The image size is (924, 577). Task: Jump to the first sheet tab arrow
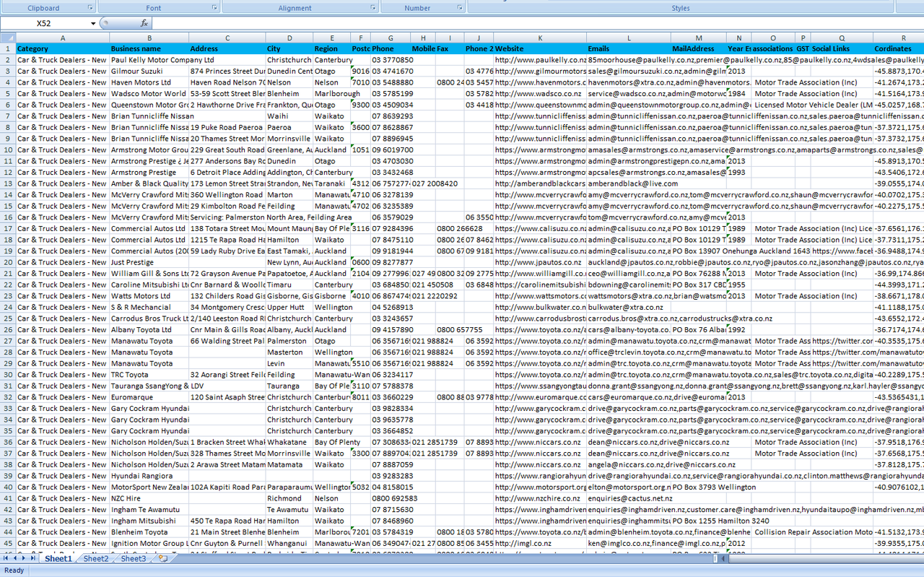coord(6,558)
